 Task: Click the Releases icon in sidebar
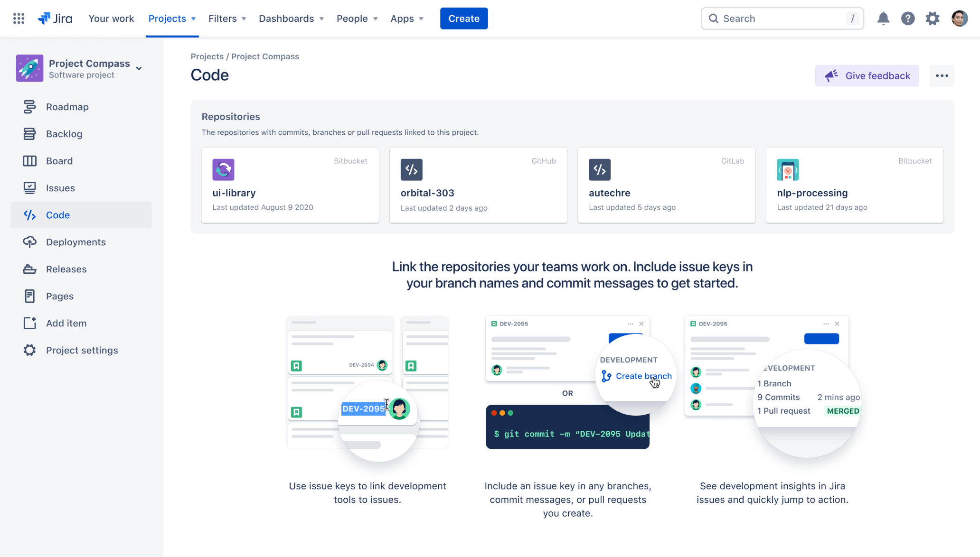pos(29,269)
